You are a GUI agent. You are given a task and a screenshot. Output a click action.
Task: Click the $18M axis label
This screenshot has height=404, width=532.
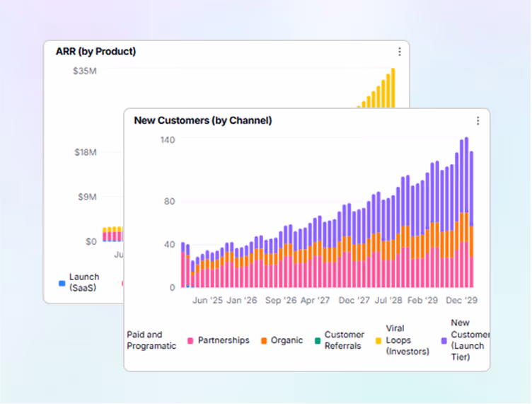[x=86, y=152]
